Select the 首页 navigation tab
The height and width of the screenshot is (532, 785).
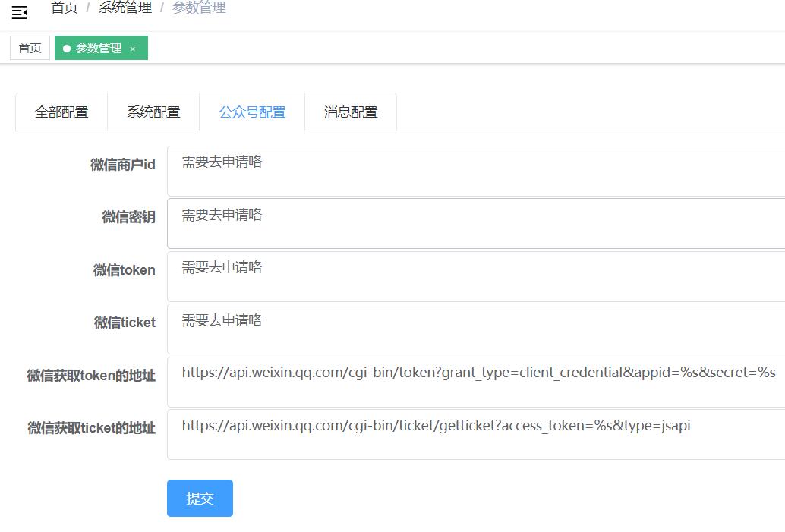pos(29,47)
